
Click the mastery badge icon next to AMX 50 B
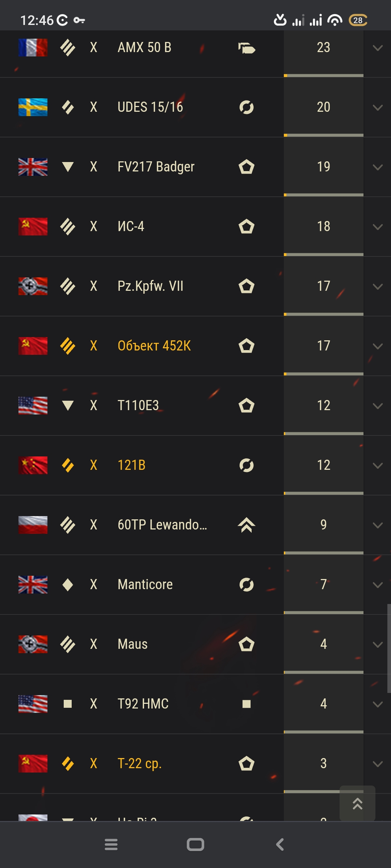pos(247,48)
